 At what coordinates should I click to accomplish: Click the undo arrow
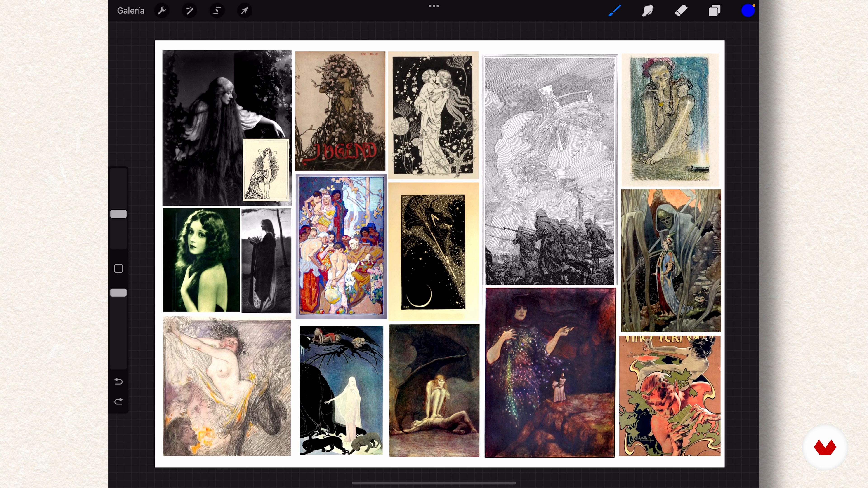point(118,381)
